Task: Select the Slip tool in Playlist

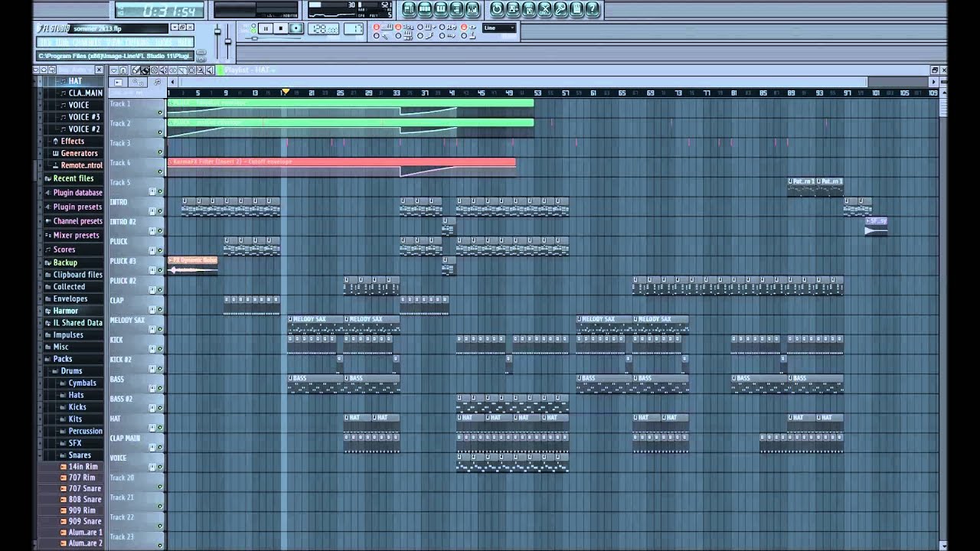Action: [172, 70]
